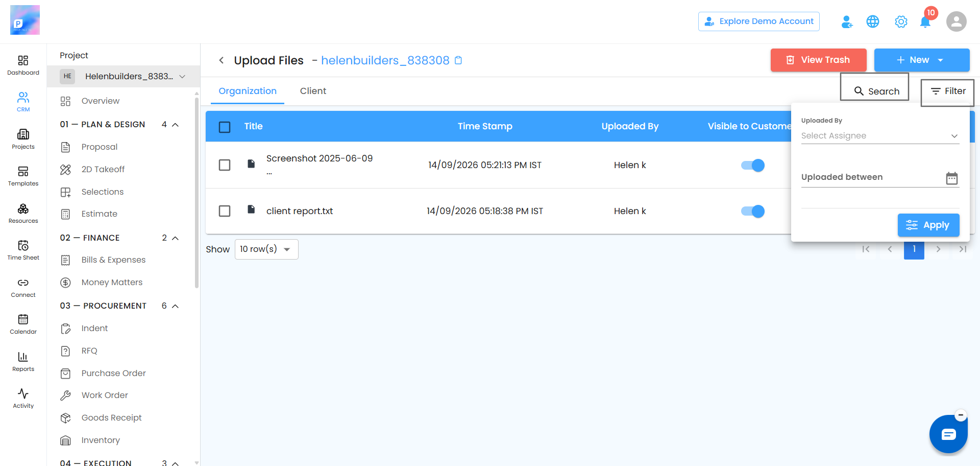
Task: Go back using the left arrow icon
Action: 222,60
